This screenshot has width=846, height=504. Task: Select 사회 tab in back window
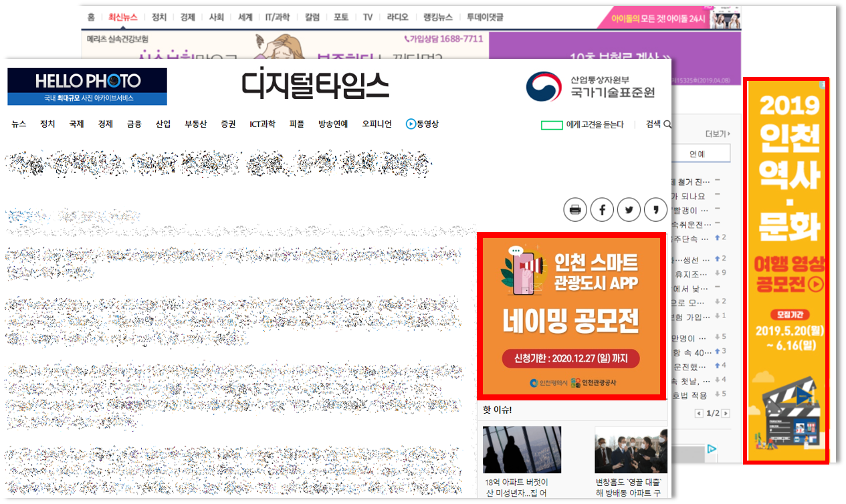coord(217,17)
